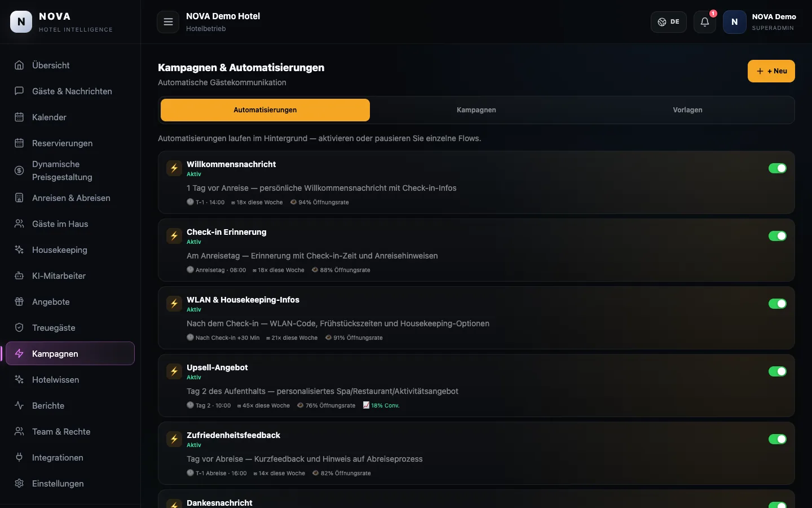Click the NOVA Hotel Intelligence logo
Screen dimensions: 812x508
[x=62, y=22]
